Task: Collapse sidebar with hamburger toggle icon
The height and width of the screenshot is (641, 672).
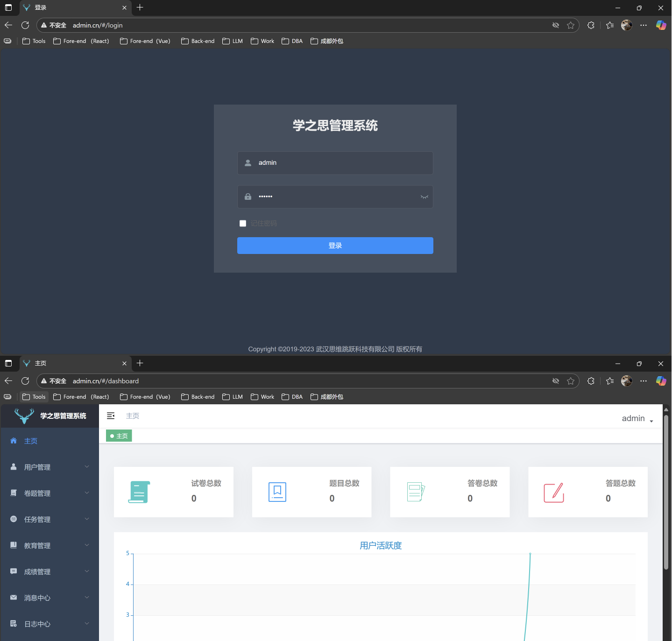Action: pos(111,416)
